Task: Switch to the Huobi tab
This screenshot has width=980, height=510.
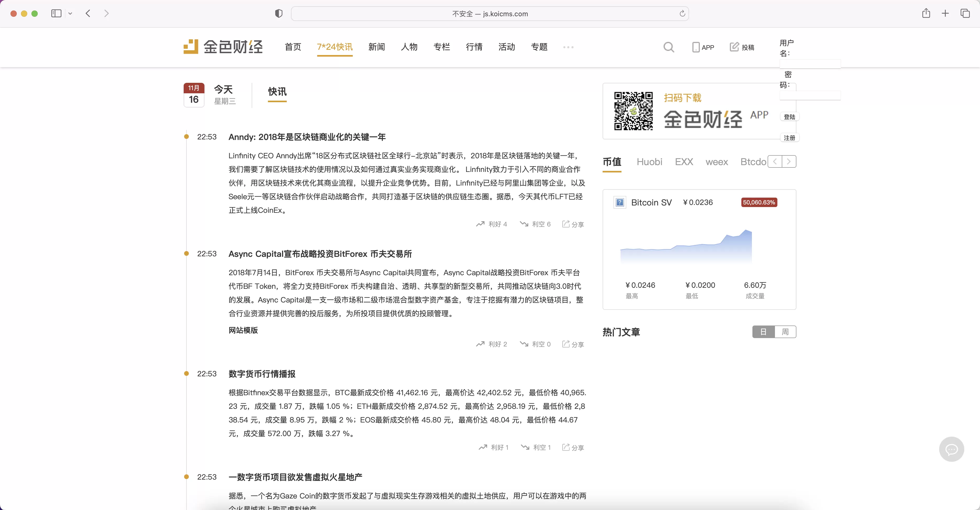Action: click(x=649, y=162)
